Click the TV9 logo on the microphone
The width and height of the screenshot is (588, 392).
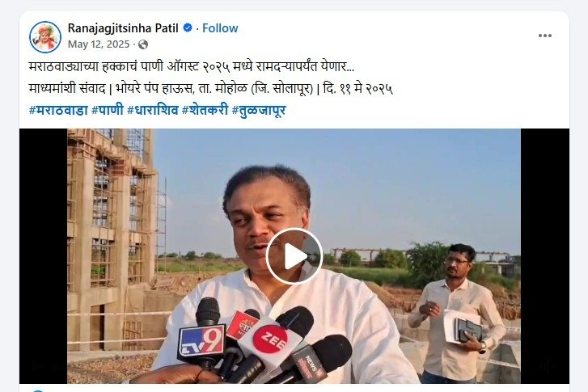click(x=201, y=342)
